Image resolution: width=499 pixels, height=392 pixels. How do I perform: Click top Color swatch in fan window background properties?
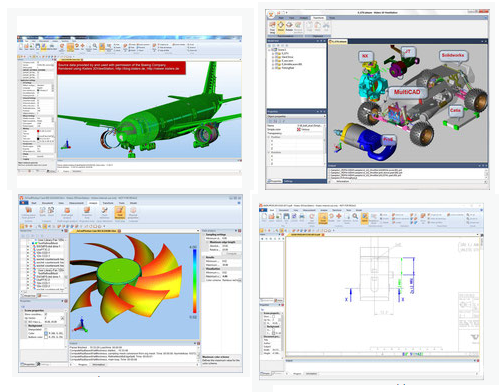46,333
